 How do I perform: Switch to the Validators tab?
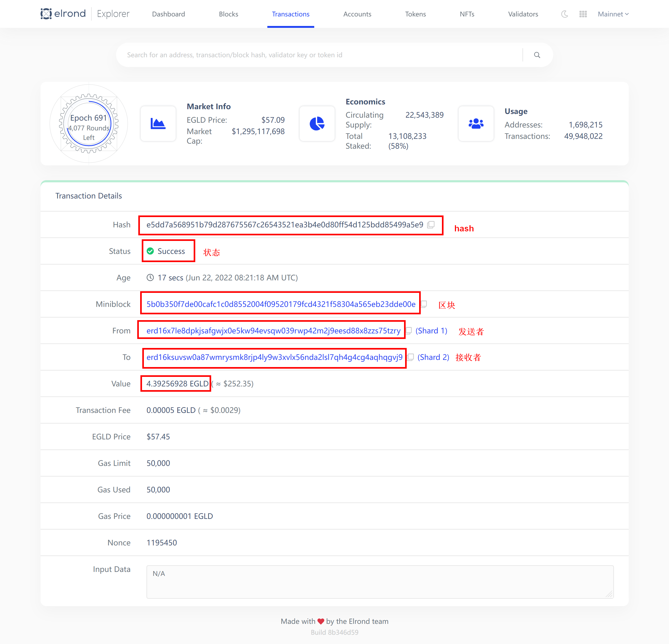pyautogui.click(x=522, y=14)
